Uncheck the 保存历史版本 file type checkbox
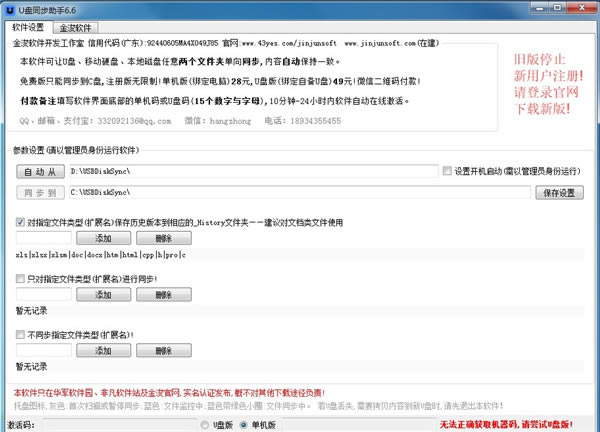The width and height of the screenshot is (600, 432). click(x=21, y=222)
